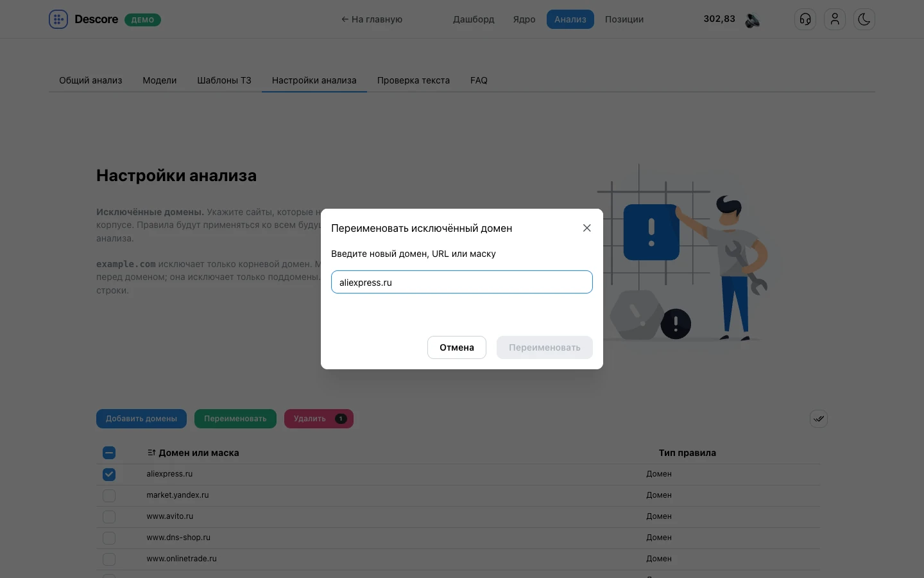This screenshot has width=924, height=578.
Task: Click the Descore logo icon
Action: (58, 19)
